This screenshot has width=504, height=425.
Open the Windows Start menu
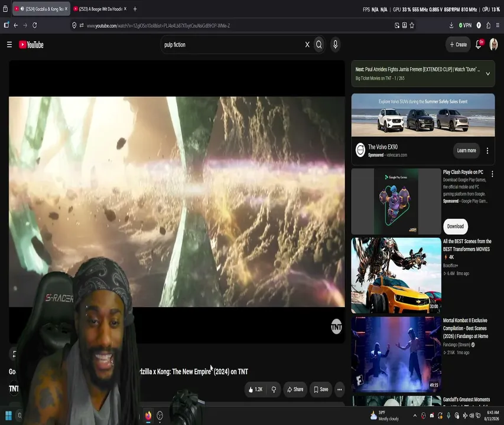pos(9,416)
